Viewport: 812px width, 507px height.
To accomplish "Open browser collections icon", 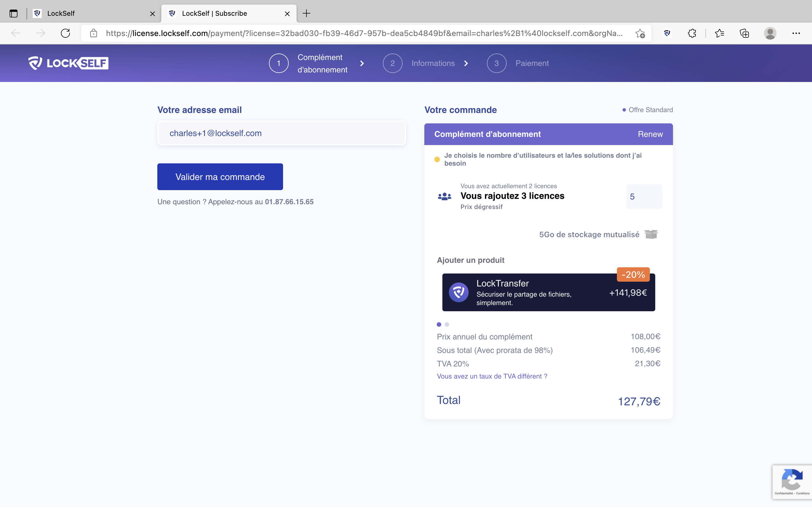I will pos(744,33).
